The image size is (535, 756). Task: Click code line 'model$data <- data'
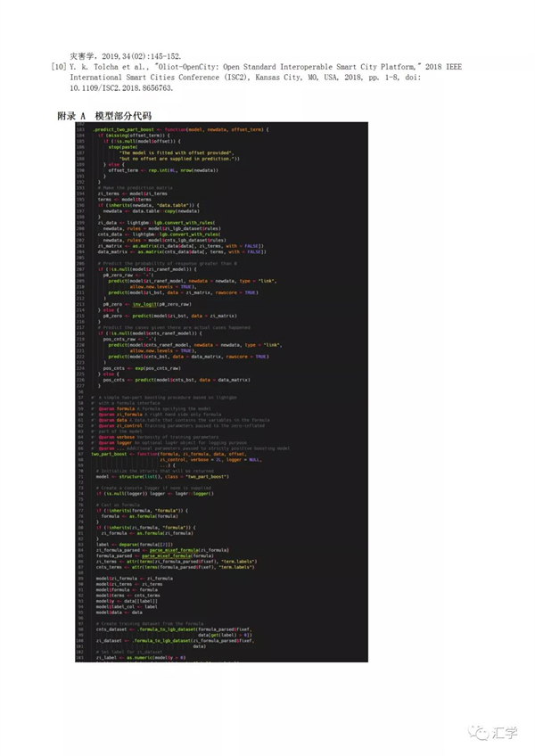(x=119, y=612)
